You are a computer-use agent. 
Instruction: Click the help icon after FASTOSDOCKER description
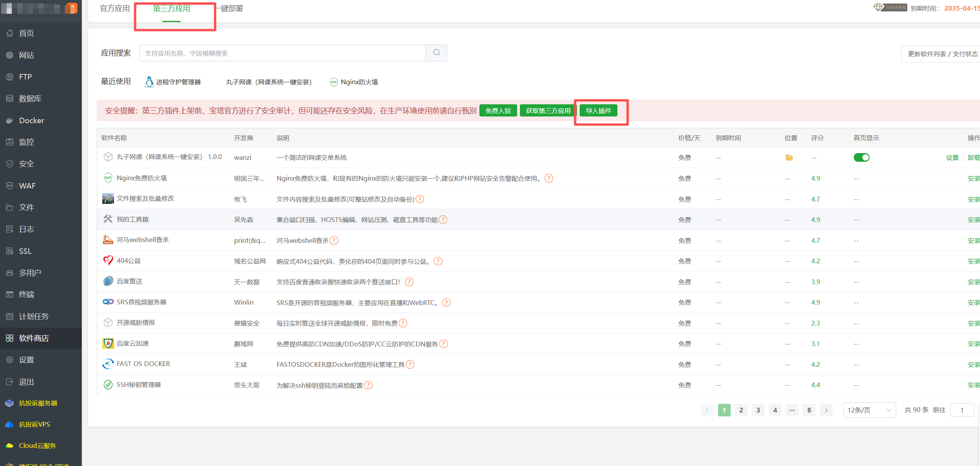click(x=410, y=364)
